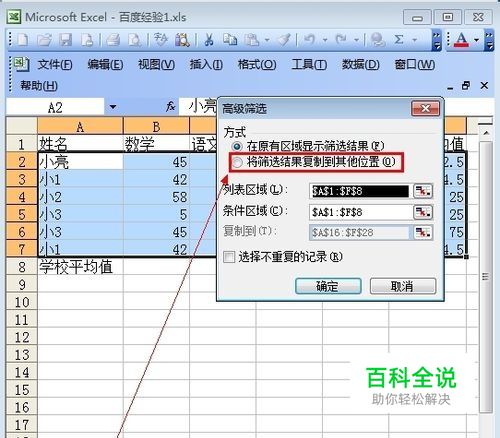
Task: Apply the red Font Color A
Action: click(x=461, y=40)
